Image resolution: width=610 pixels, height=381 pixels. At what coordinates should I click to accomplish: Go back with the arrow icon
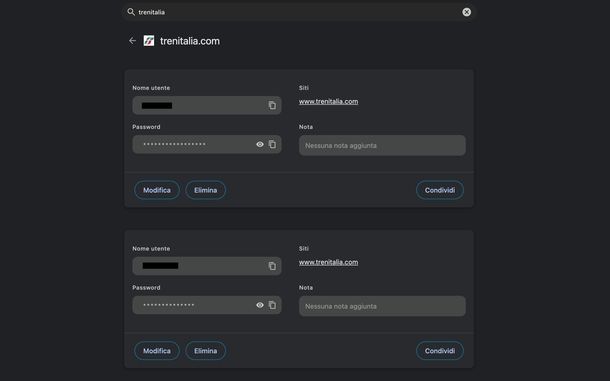tap(132, 40)
